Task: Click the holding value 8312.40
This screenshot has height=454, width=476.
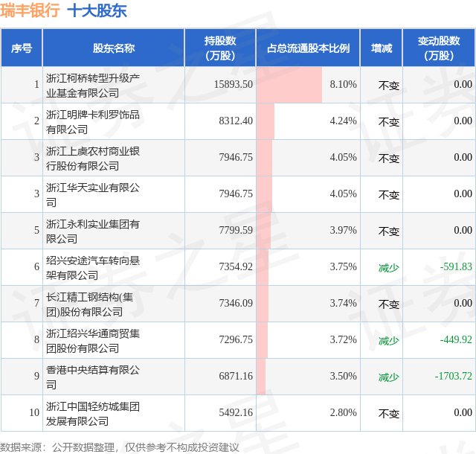Action: (236, 121)
